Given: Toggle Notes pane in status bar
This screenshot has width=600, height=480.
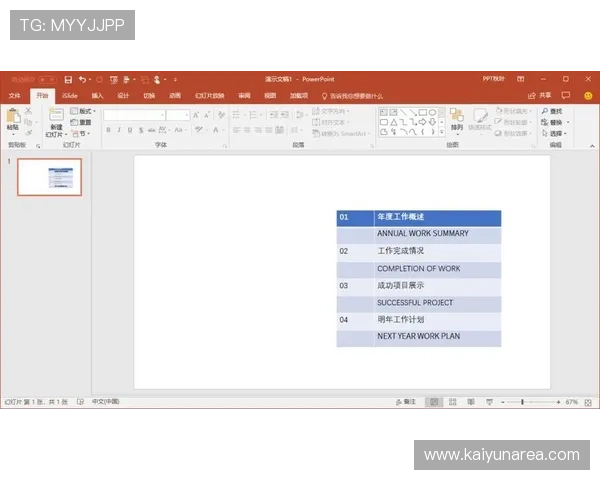Looking at the screenshot, I should click(406, 402).
